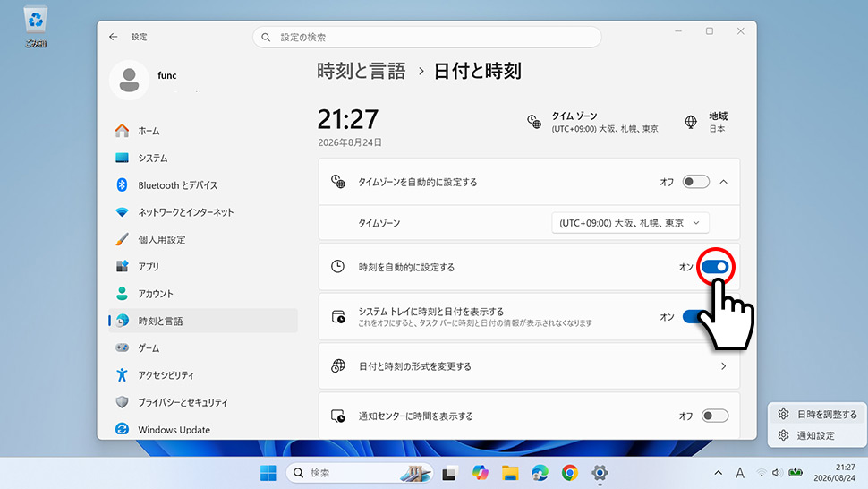Viewport: 868px width, 489px height.
Task: Click the システム トレイに時刻と日付を表示する row icon
Action: 338,317
